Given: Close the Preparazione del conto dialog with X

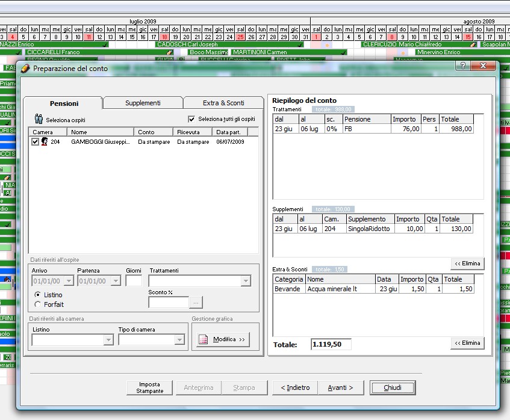Looking at the screenshot, I should coord(483,66).
